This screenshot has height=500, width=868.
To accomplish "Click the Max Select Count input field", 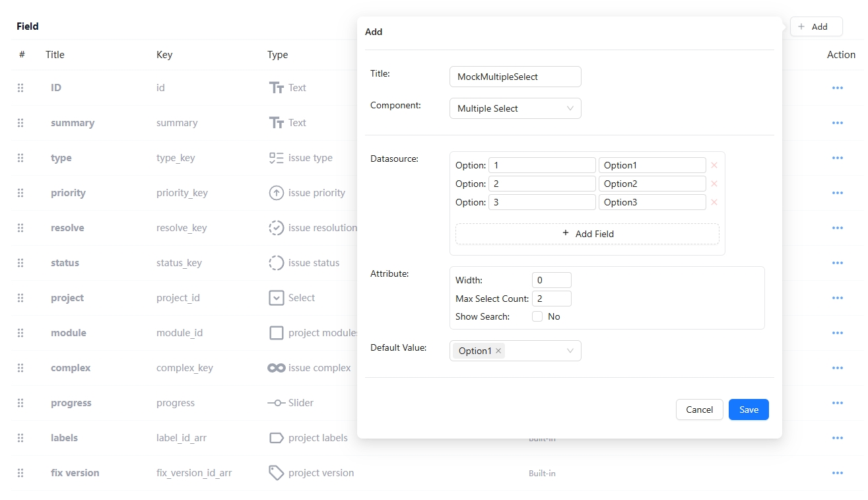I will pos(551,298).
